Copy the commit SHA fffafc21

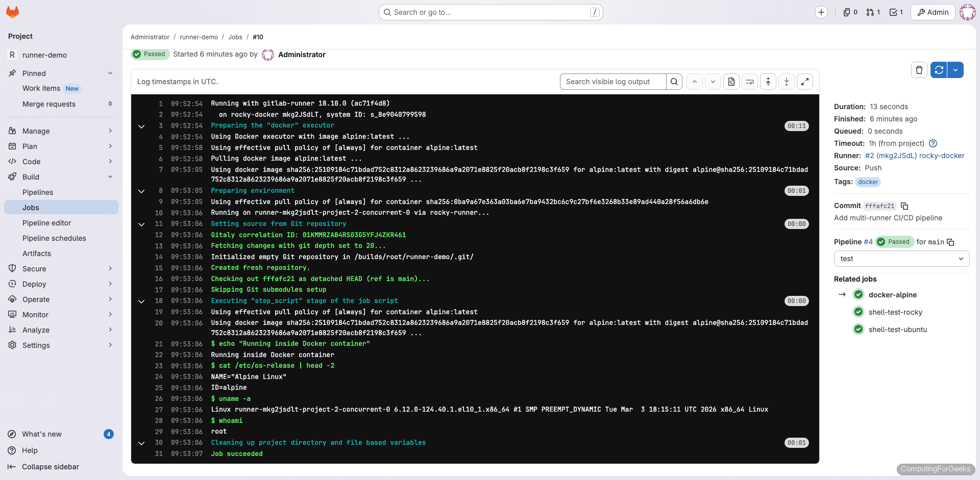905,206
